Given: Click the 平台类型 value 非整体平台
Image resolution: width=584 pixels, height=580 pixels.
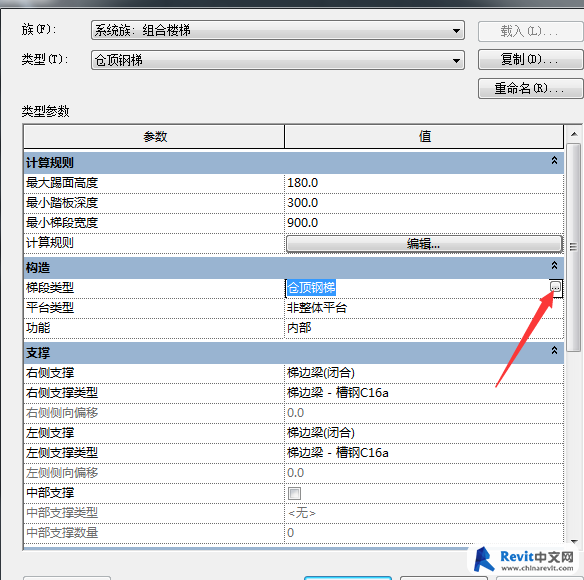Looking at the screenshot, I should tap(424, 308).
